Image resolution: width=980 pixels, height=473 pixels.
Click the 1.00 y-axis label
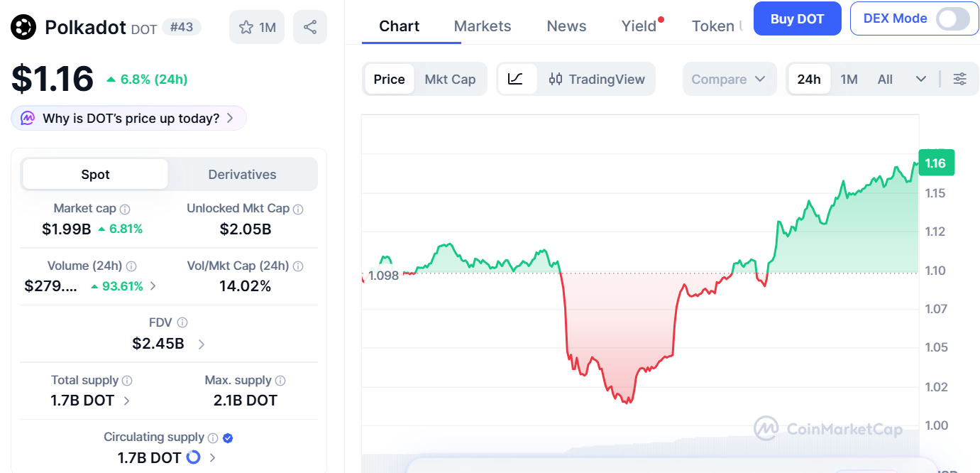point(935,425)
